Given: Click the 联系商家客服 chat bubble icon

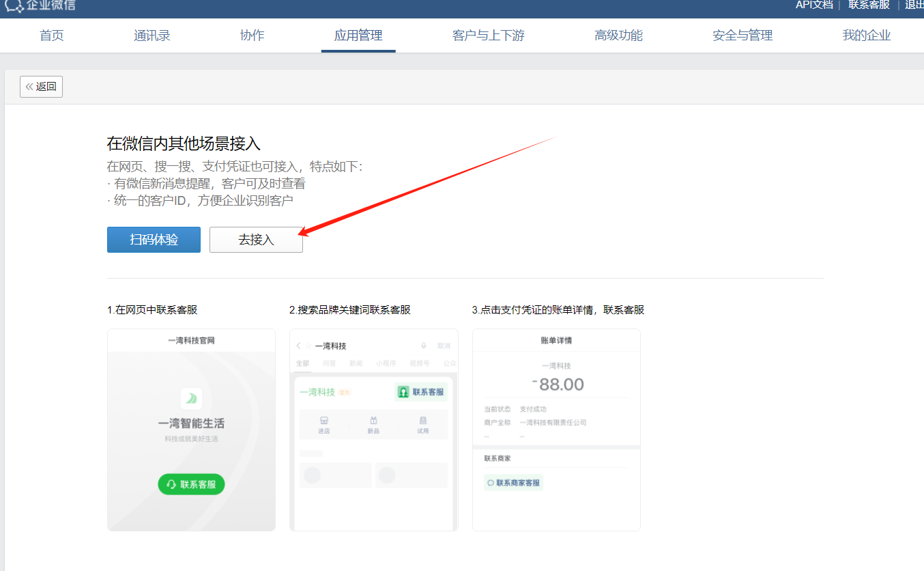Looking at the screenshot, I should 490,483.
